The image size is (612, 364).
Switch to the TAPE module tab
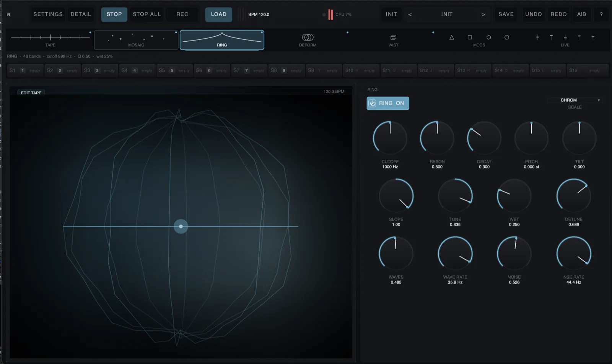coord(50,40)
